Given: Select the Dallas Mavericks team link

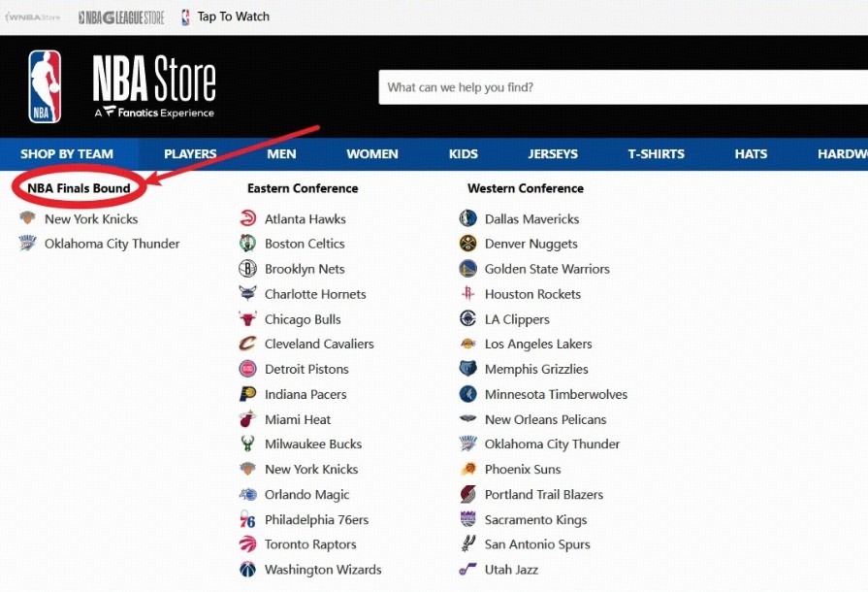Looking at the screenshot, I should 531,218.
